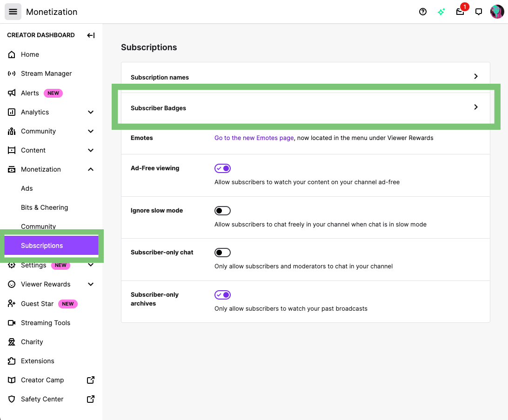Expand the Settings section chevron
This screenshot has width=508, height=420.
click(91, 265)
